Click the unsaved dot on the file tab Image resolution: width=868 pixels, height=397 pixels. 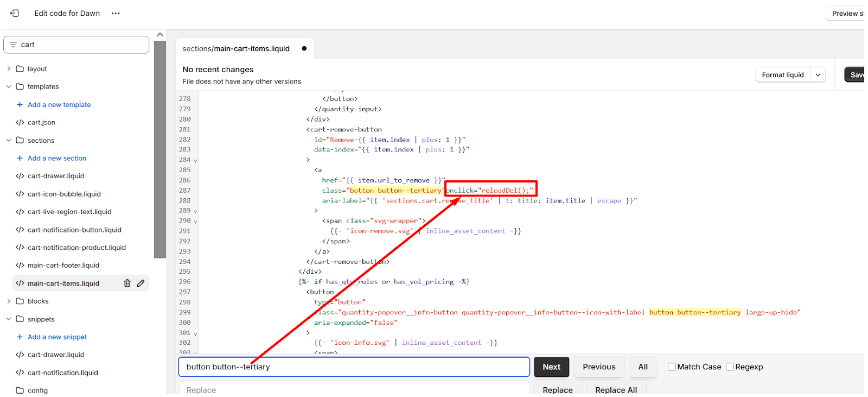[304, 48]
